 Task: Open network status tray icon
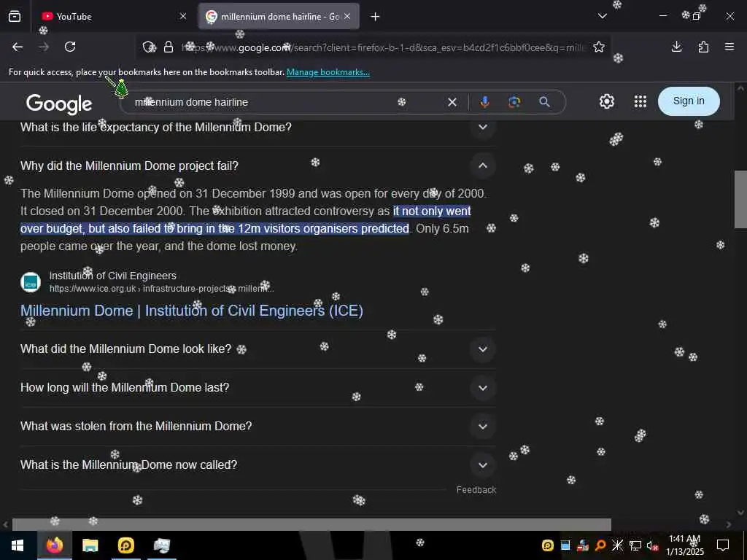[635, 545]
